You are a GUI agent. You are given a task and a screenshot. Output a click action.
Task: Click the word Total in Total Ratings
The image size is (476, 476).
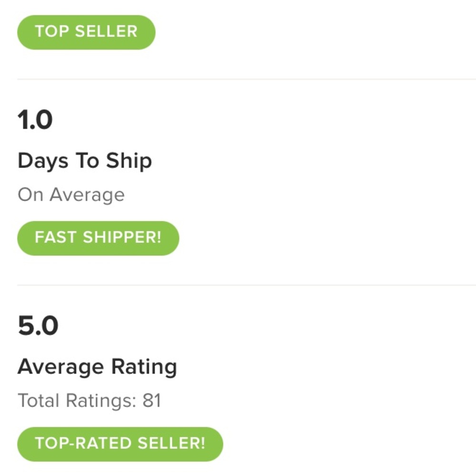pos(39,401)
